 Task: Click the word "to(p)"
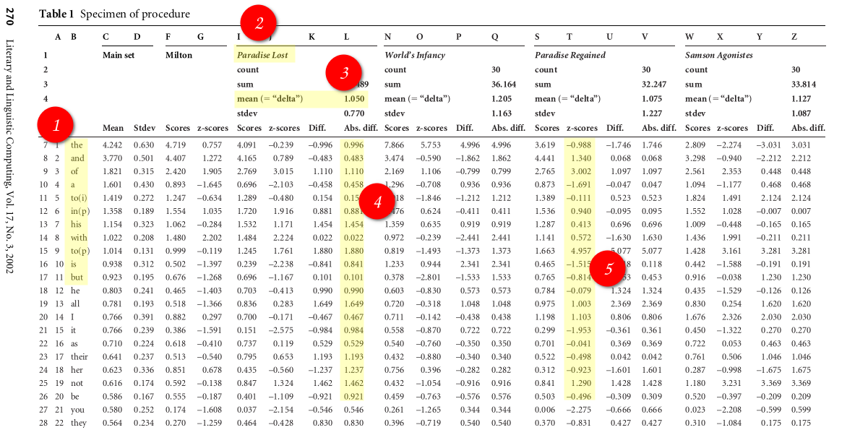[80, 251]
